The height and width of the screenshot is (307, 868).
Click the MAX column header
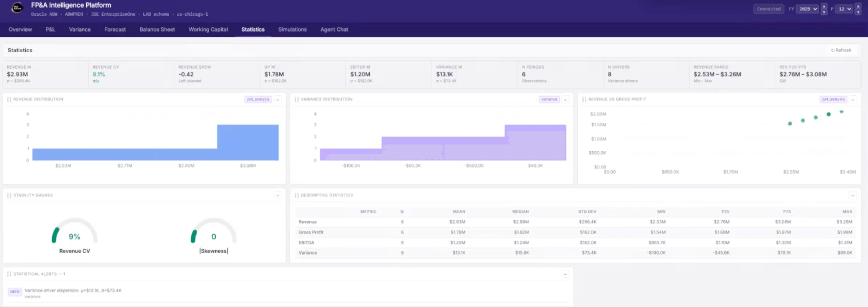click(x=847, y=212)
